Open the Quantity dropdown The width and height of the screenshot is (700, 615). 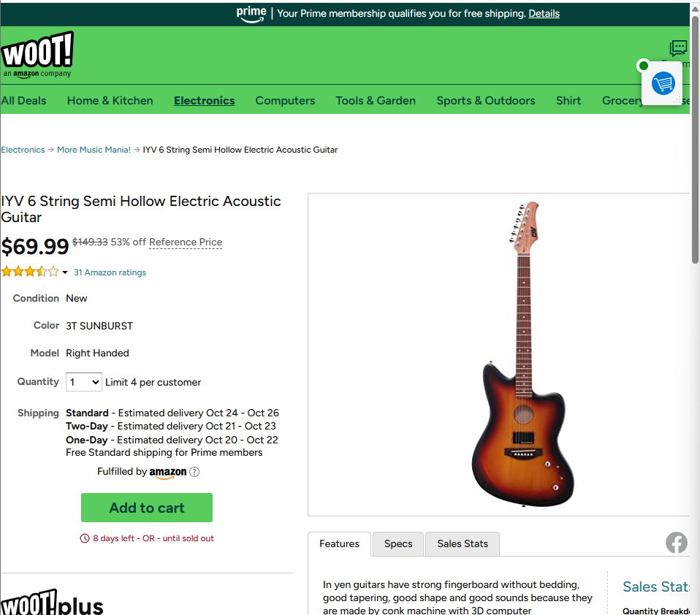[x=84, y=382]
